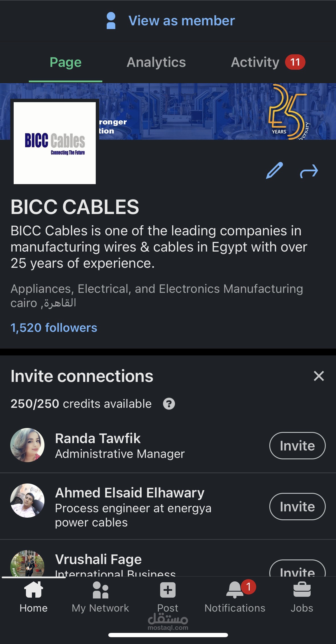336x644 pixels.
Task: Click the credits help question mark icon
Action: coord(169,404)
